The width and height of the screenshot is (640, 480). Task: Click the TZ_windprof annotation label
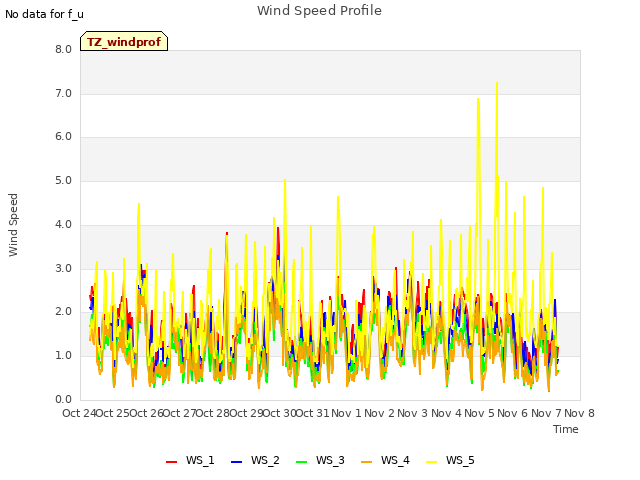[x=124, y=42]
